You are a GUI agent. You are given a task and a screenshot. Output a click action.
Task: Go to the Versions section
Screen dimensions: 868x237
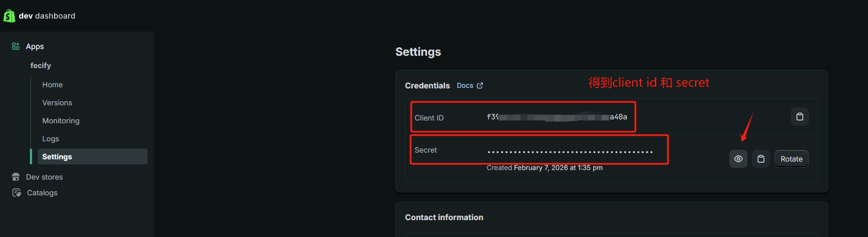tap(57, 103)
